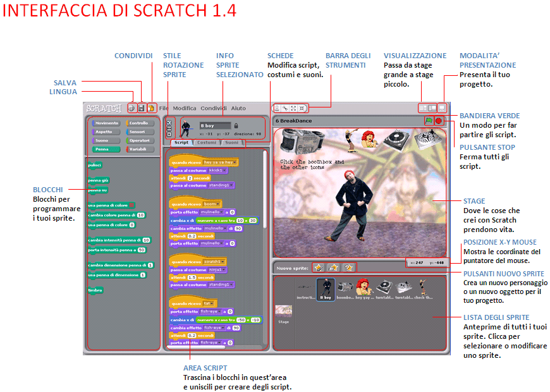The width and height of the screenshot is (550, 392).
Task: Enter presentation mode
Action: [x=442, y=108]
